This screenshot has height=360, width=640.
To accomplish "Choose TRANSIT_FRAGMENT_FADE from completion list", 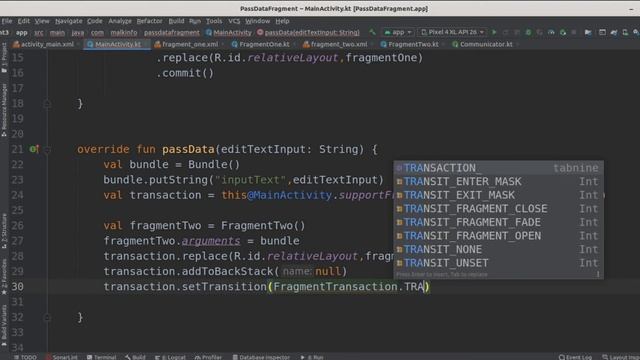I will (498, 222).
